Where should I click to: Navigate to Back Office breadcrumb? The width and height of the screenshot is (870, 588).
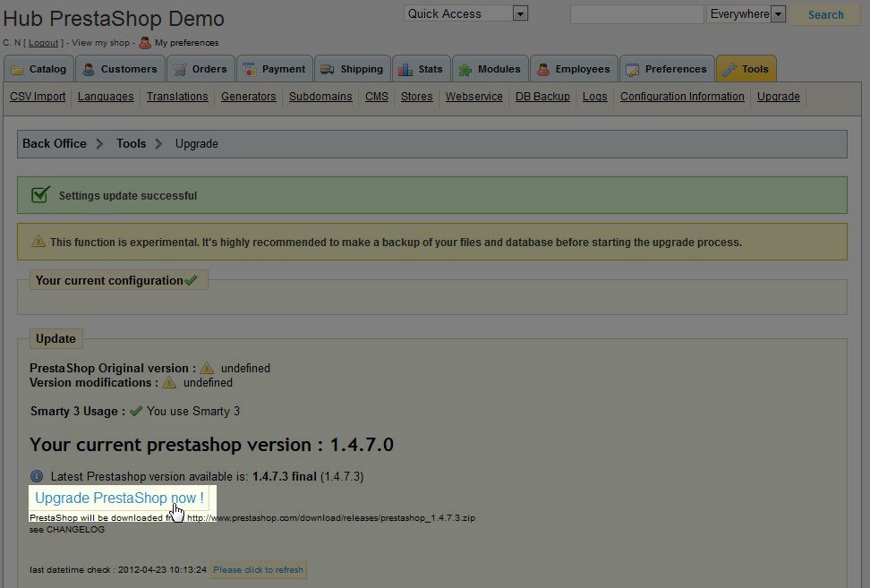pos(55,143)
